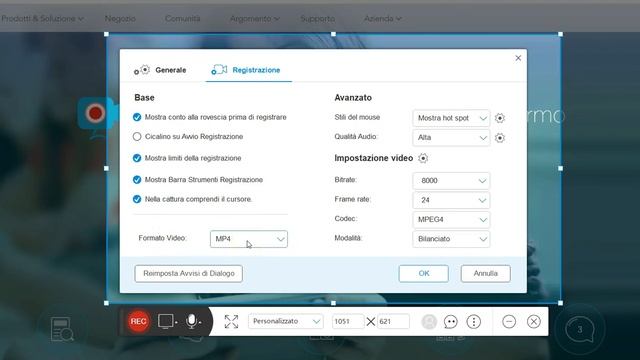Expand the Azienda navigation menu

point(382,18)
